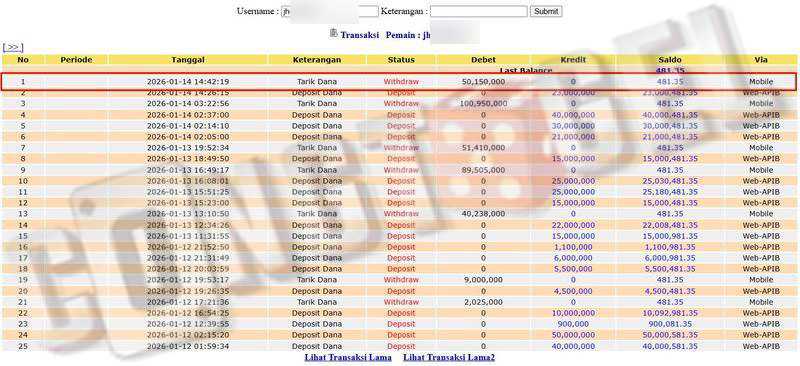Click the 50,000,000 kredit in row 24
Viewport: 800px width, 366px height.
pyautogui.click(x=573, y=335)
